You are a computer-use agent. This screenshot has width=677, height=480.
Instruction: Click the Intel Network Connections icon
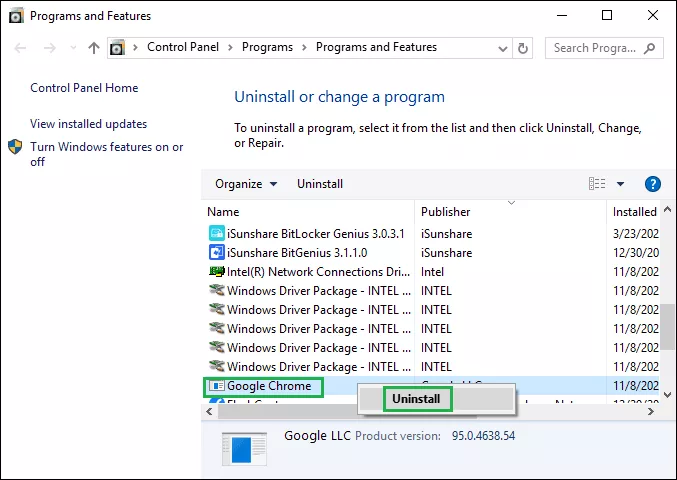click(216, 272)
